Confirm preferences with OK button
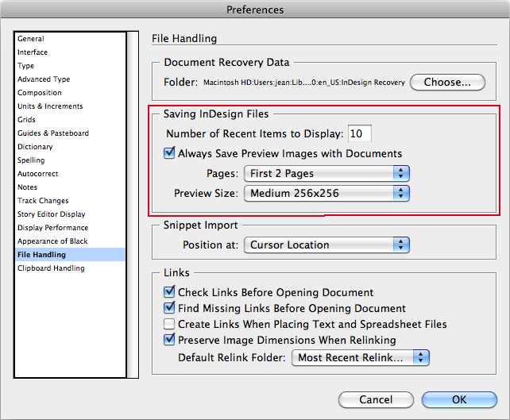The width and height of the screenshot is (510, 420). pos(459,399)
